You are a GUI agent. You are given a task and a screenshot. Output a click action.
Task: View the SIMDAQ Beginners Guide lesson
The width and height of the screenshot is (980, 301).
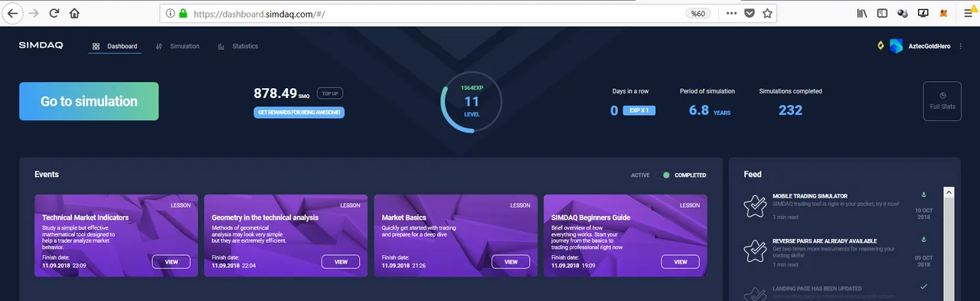coord(681,262)
